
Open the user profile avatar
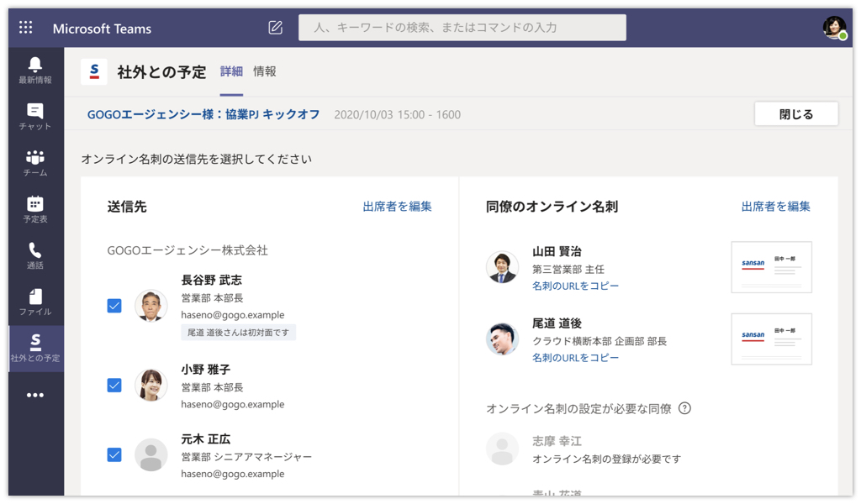(834, 28)
